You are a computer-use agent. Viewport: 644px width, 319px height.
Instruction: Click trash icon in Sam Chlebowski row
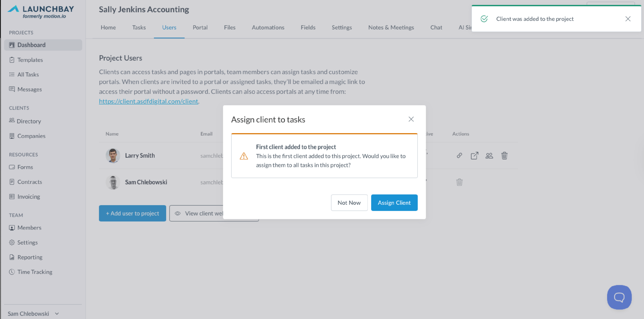[x=459, y=182]
